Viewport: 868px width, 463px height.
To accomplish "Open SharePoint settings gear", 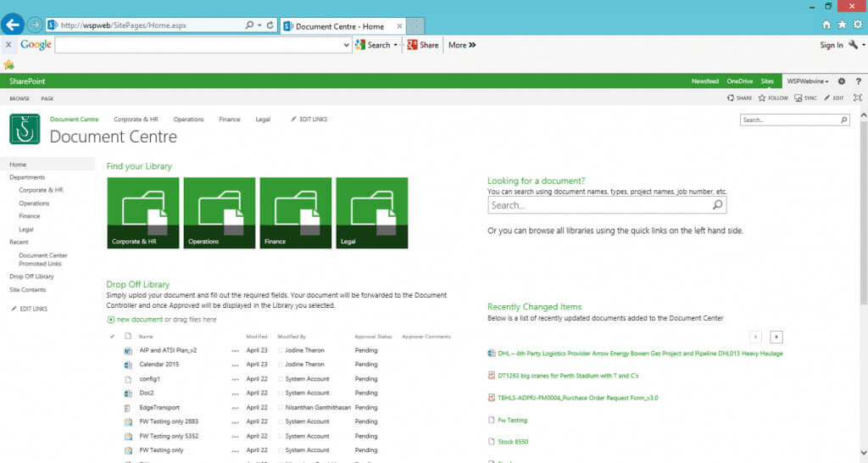I will point(842,81).
